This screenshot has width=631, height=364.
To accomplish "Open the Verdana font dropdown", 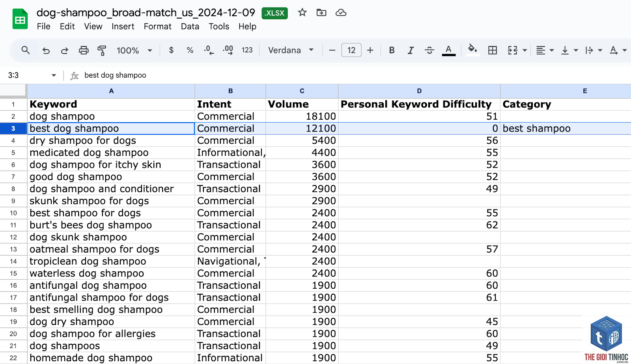I will (x=291, y=50).
